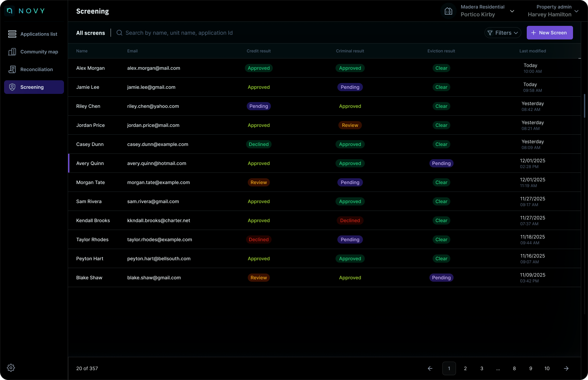Click Kendall Brooks' Declined criminal badge
Screen dimensions: 588x380
click(350, 220)
